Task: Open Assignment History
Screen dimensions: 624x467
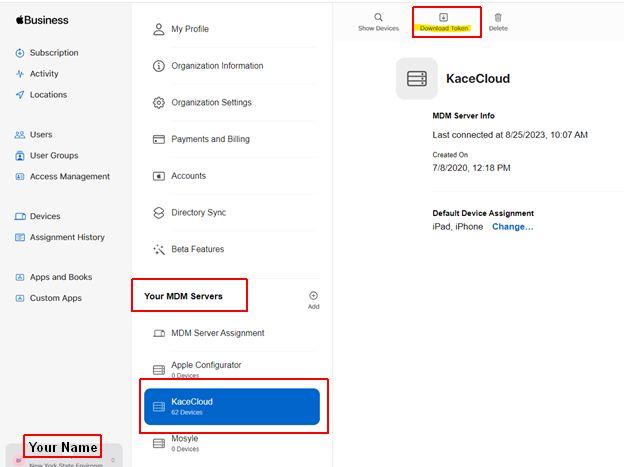Action: pyautogui.click(x=68, y=238)
